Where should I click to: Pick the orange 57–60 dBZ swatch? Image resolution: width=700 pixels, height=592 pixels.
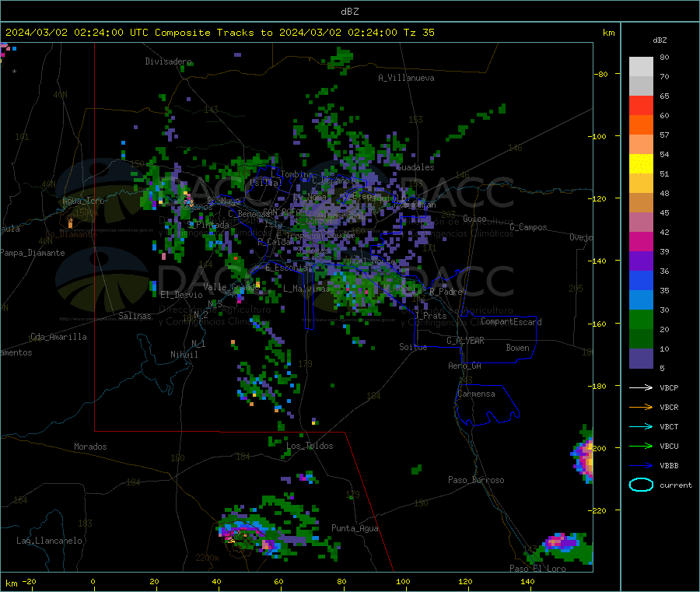(641, 125)
